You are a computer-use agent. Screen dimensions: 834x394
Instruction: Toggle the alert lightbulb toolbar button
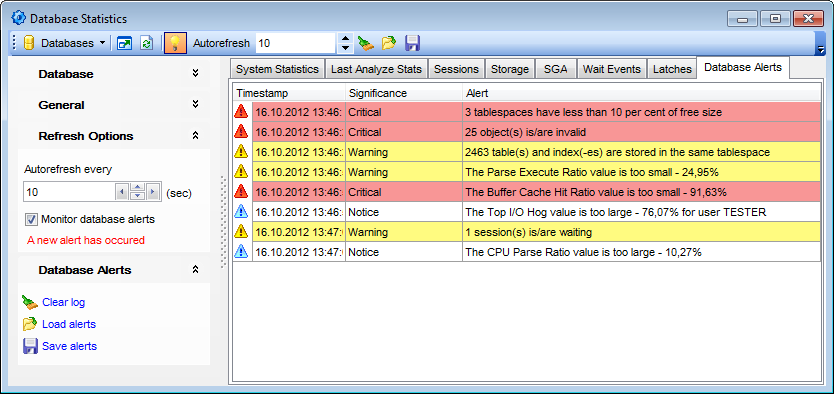(x=175, y=43)
